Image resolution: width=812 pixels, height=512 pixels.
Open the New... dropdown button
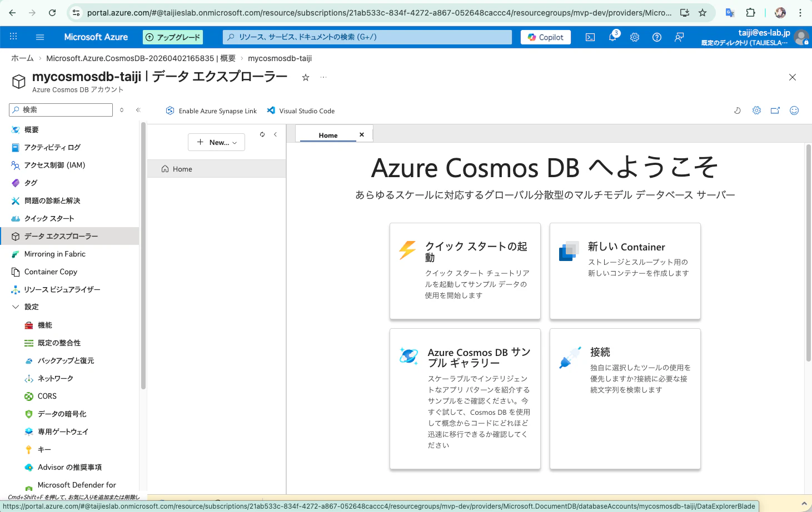click(217, 142)
